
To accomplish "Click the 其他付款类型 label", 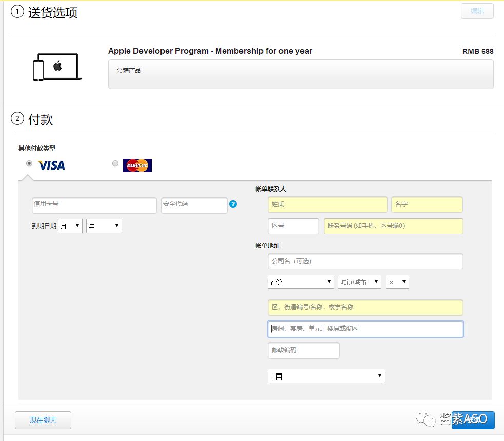I will [x=37, y=149].
